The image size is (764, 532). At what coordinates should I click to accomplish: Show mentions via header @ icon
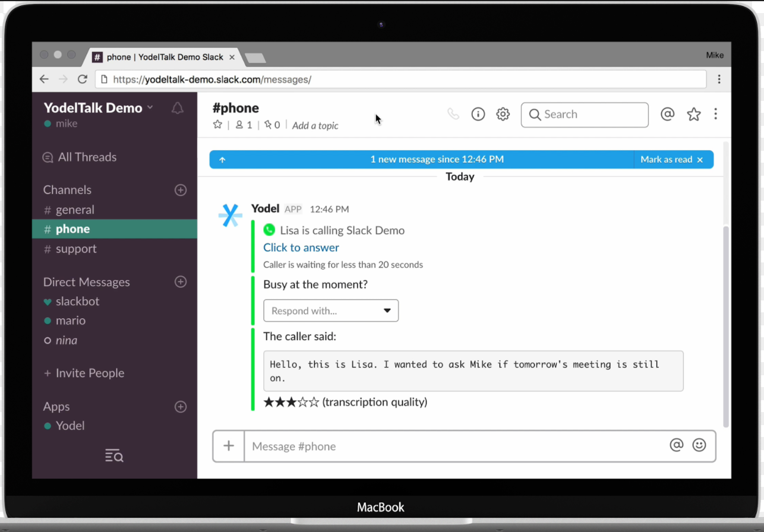point(668,114)
